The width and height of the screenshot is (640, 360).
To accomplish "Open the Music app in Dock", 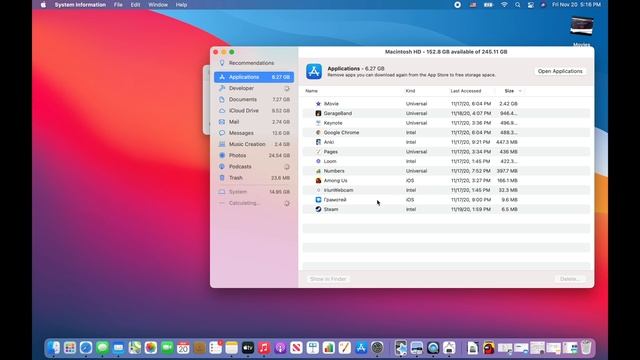I will (264, 348).
